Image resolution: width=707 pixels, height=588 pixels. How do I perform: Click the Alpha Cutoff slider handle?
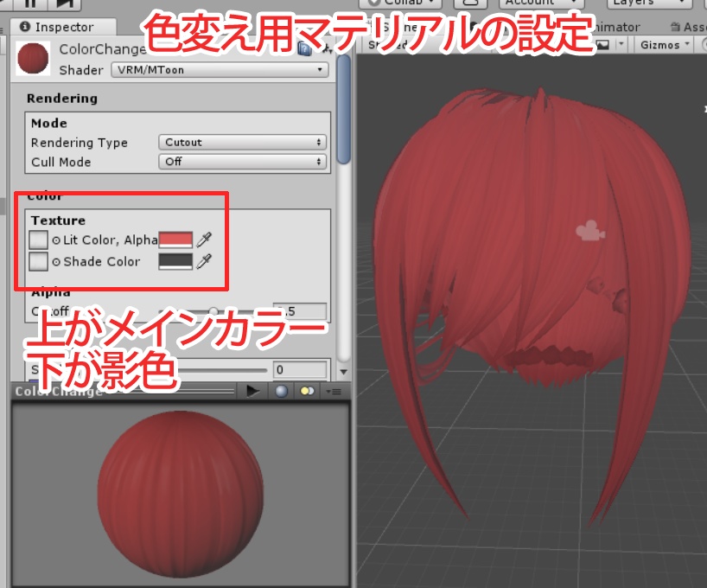click(x=213, y=311)
